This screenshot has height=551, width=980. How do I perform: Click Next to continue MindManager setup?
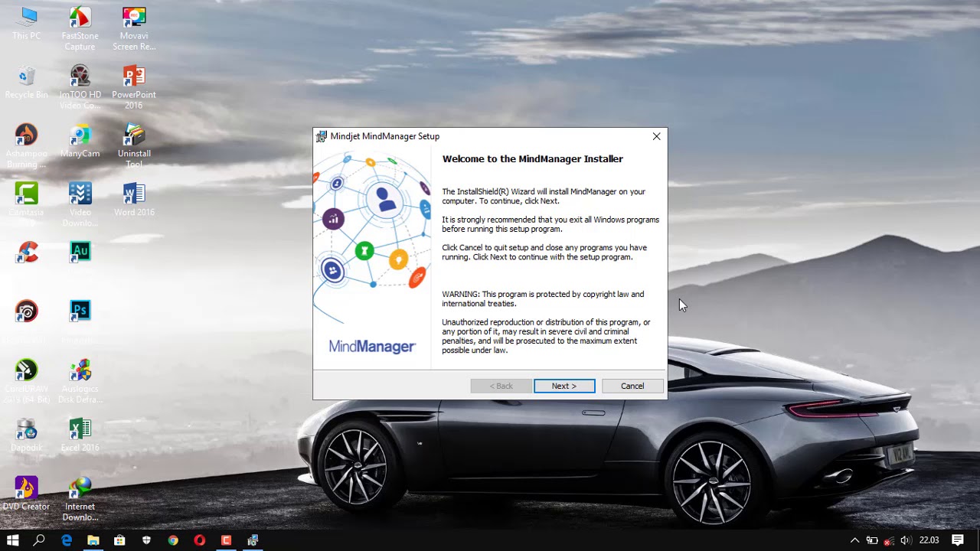click(x=564, y=386)
